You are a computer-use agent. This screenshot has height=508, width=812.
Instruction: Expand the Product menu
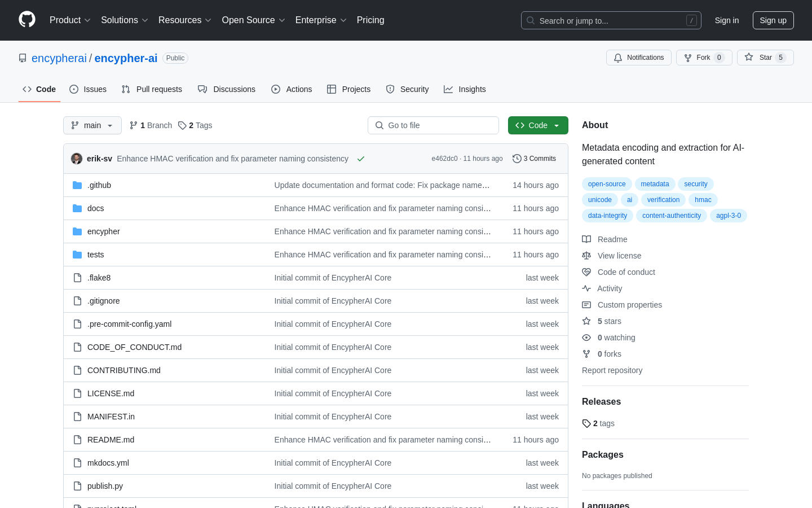pyautogui.click(x=70, y=20)
